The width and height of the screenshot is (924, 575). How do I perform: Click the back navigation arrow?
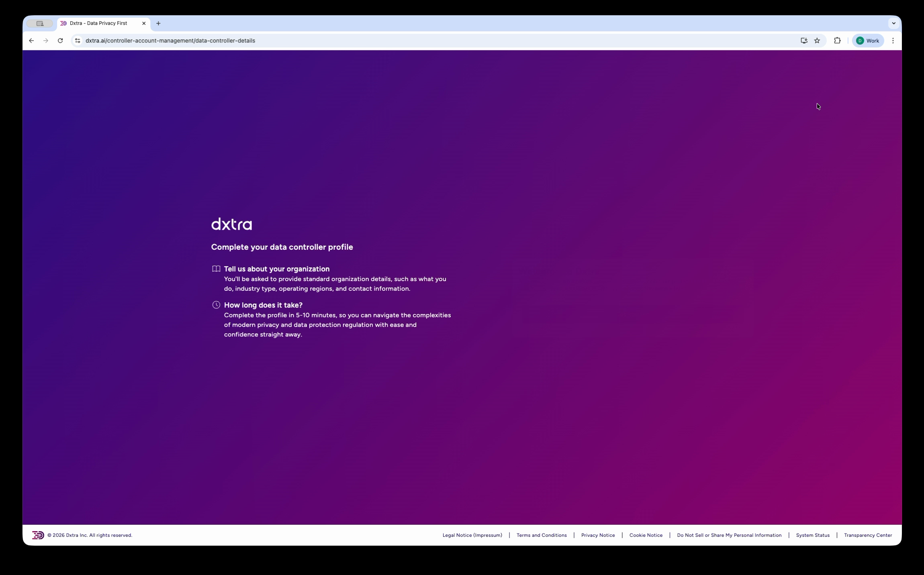[31, 41]
